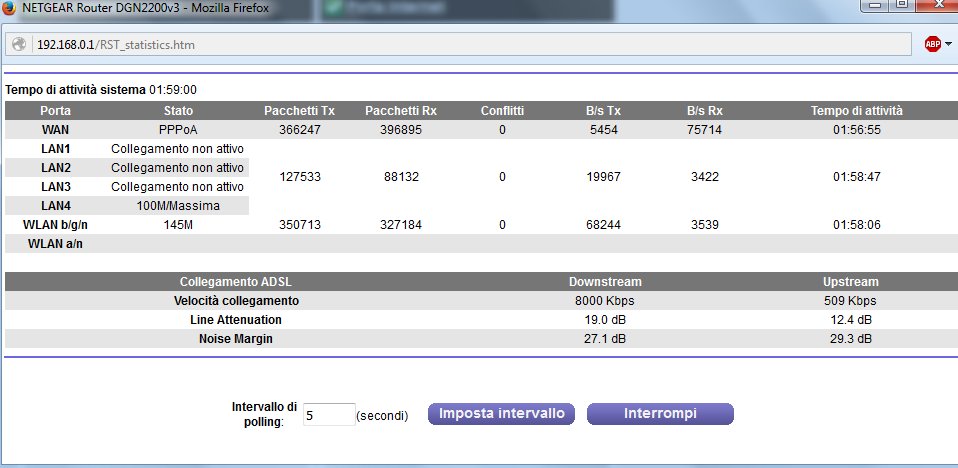Viewport: 958px width, 468px height.
Task: Click WAN packets value 366247
Action: [x=299, y=130]
